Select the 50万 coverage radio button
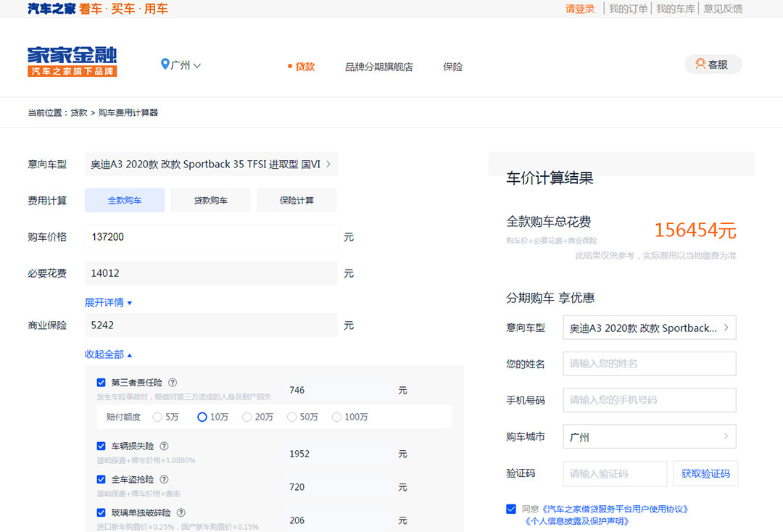 point(292,417)
